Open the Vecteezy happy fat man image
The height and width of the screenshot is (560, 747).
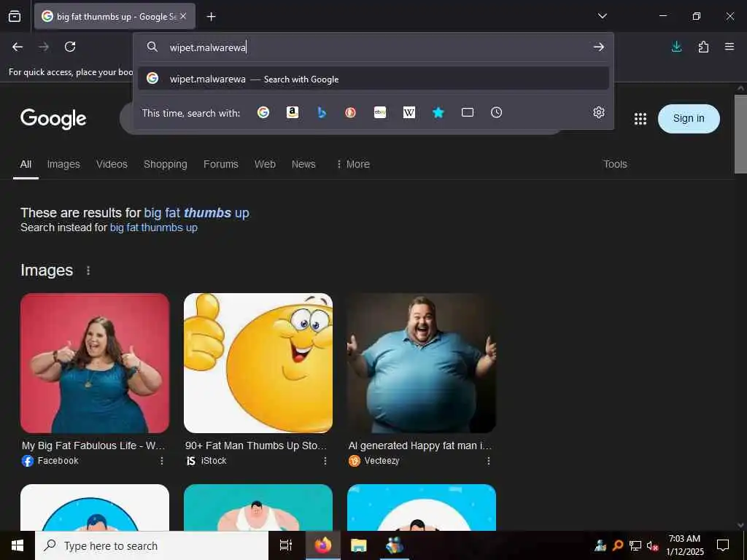(x=422, y=363)
